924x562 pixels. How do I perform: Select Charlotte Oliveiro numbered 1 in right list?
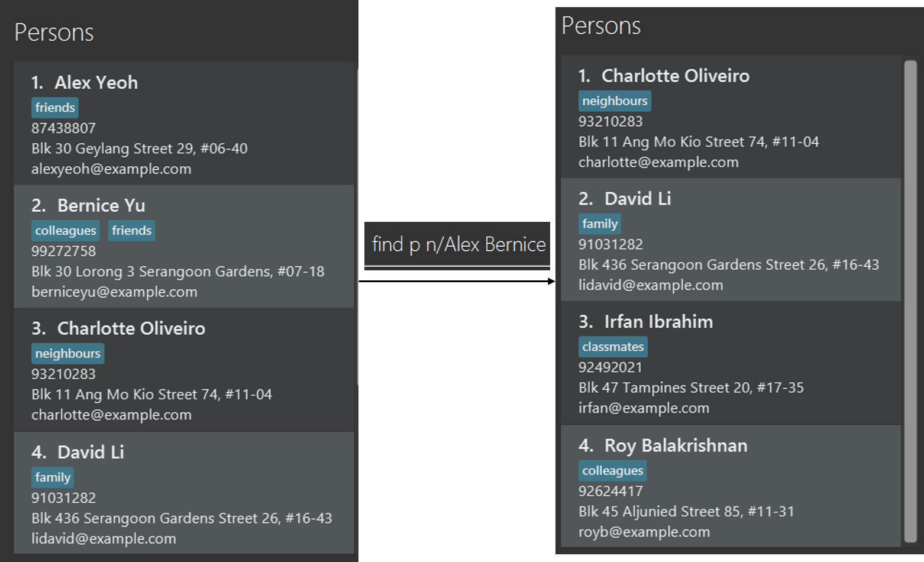tap(731, 117)
